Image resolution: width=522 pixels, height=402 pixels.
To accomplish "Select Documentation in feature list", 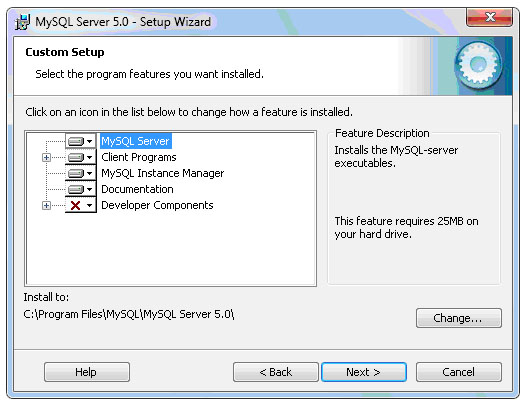I will (137, 189).
